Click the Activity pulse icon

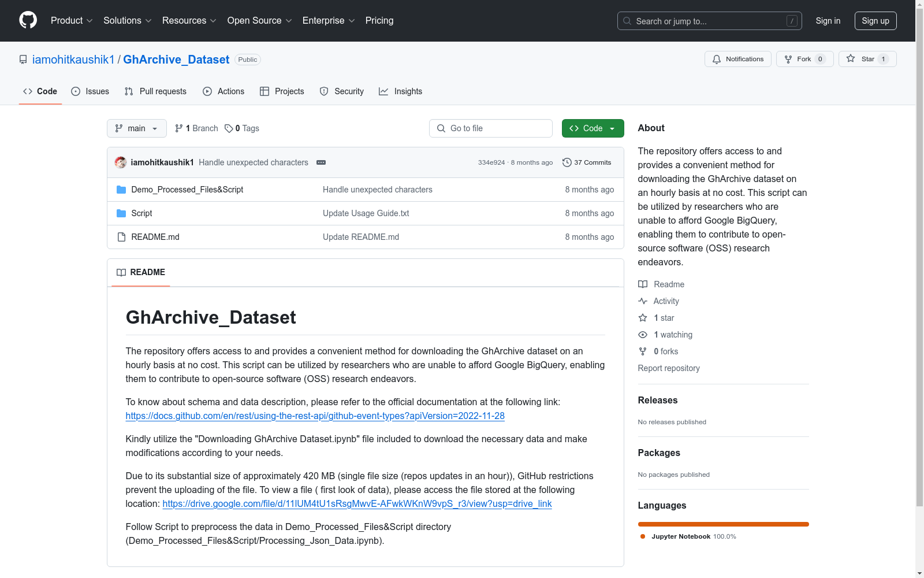643,301
